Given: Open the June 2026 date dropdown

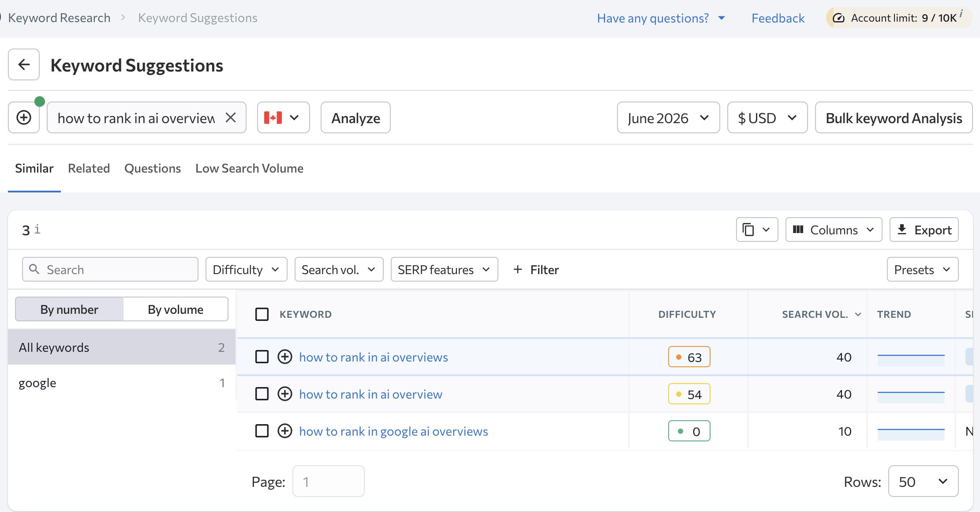Looking at the screenshot, I should click(668, 117).
